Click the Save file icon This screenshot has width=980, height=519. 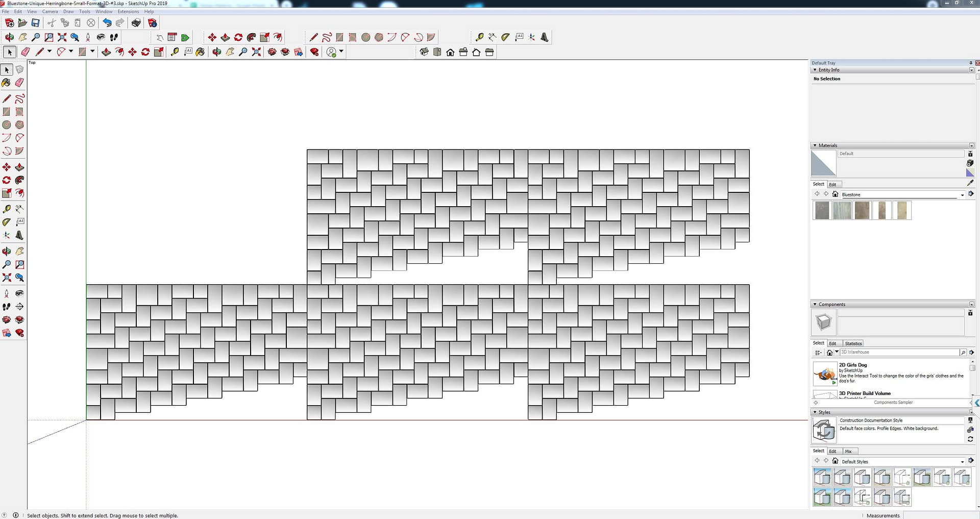pyautogui.click(x=35, y=23)
